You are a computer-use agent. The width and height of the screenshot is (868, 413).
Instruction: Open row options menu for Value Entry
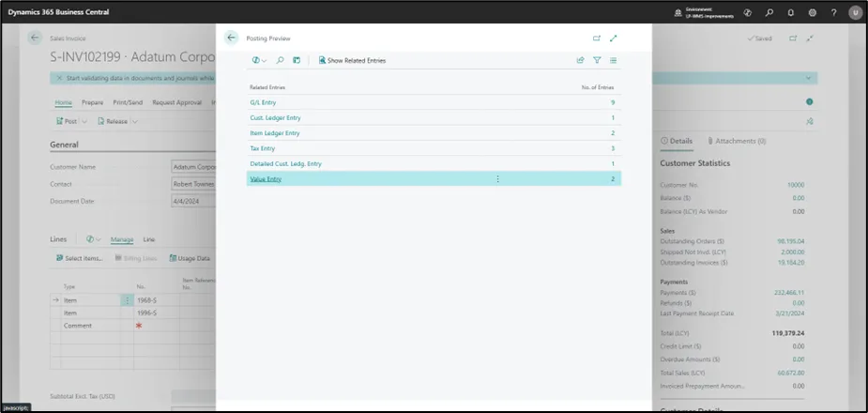click(497, 179)
